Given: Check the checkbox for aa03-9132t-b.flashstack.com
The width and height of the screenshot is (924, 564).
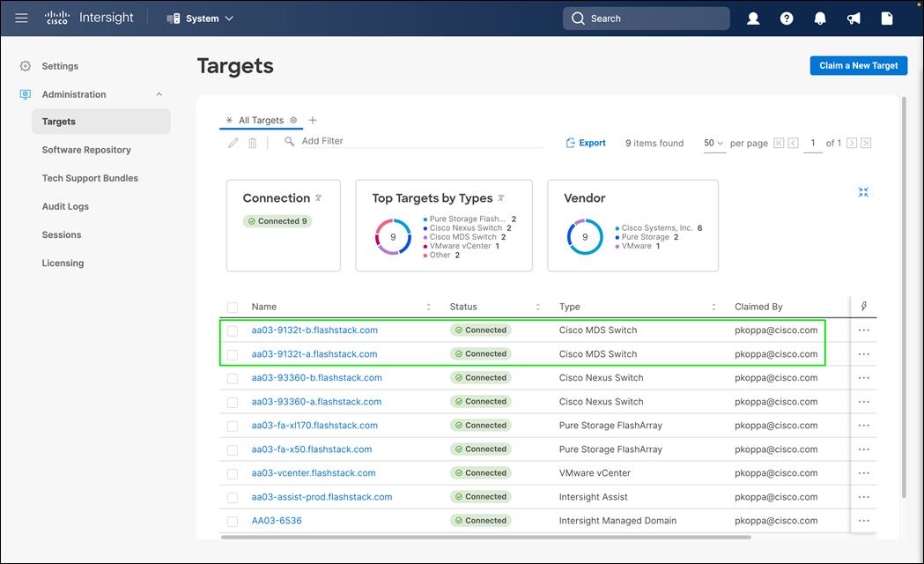Looking at the screenshot, I should [x=232, y=330].
